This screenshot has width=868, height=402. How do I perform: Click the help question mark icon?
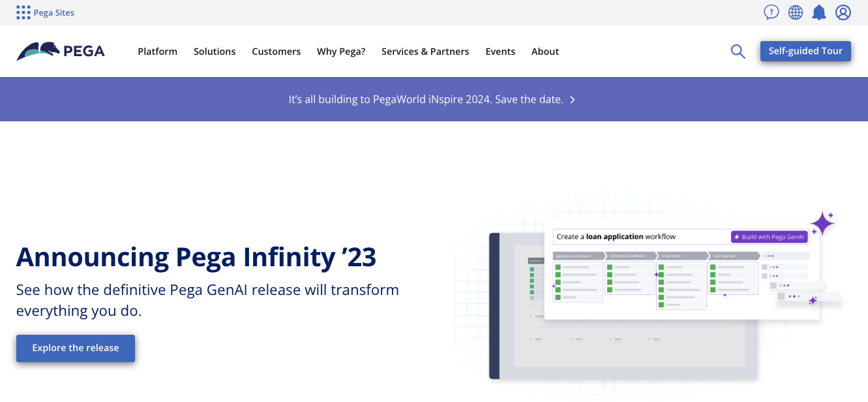[771, 12]
